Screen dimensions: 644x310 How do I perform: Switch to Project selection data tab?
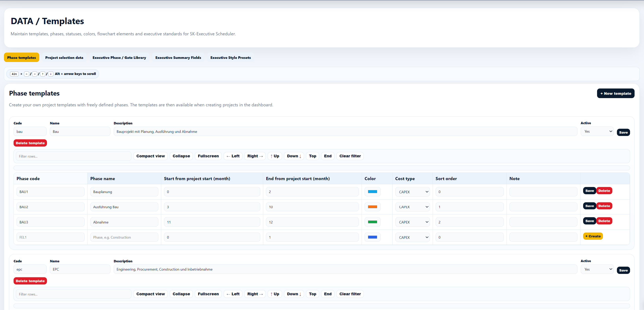[64, 57]
